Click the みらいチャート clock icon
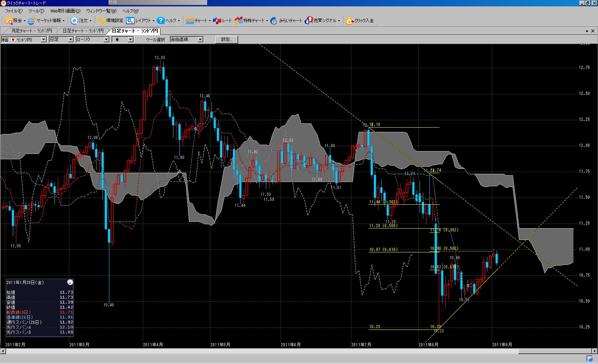The width and height of the screenshot is (598, 364). (274, 21)
